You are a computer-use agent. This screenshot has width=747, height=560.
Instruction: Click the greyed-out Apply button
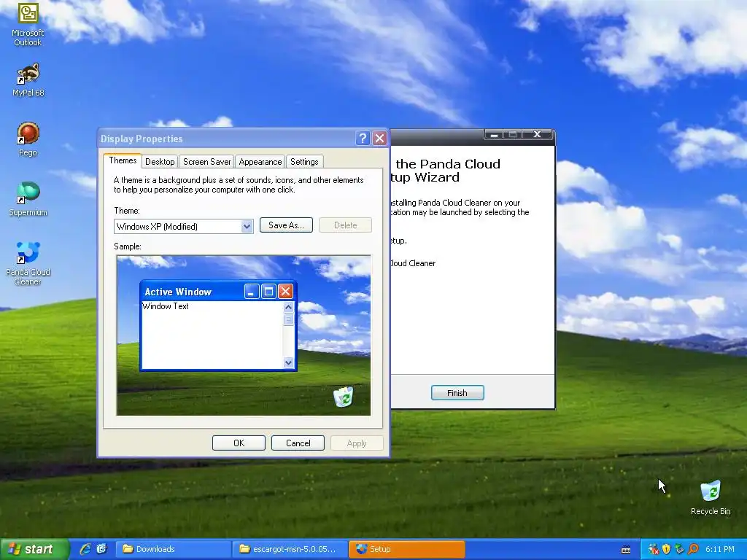coord(357,443)
